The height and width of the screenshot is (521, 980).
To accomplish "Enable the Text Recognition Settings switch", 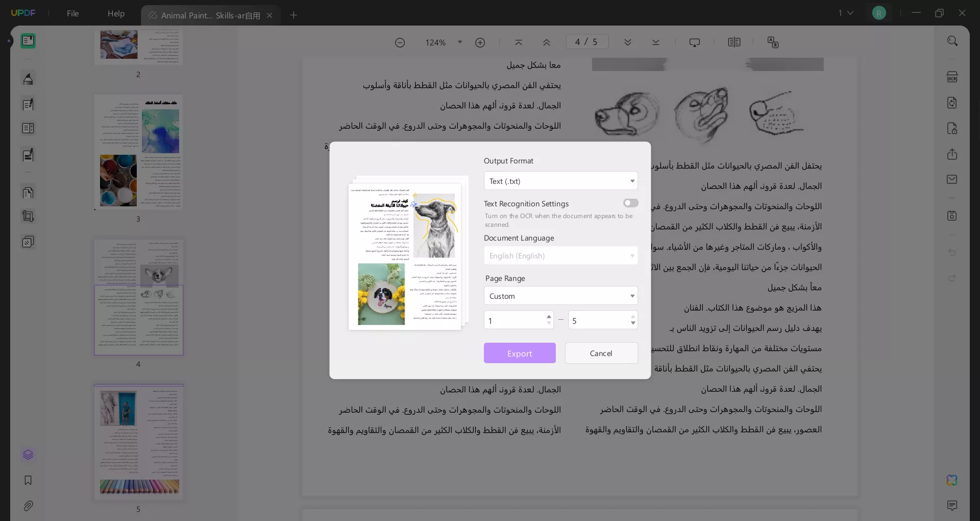I will 630,203.
